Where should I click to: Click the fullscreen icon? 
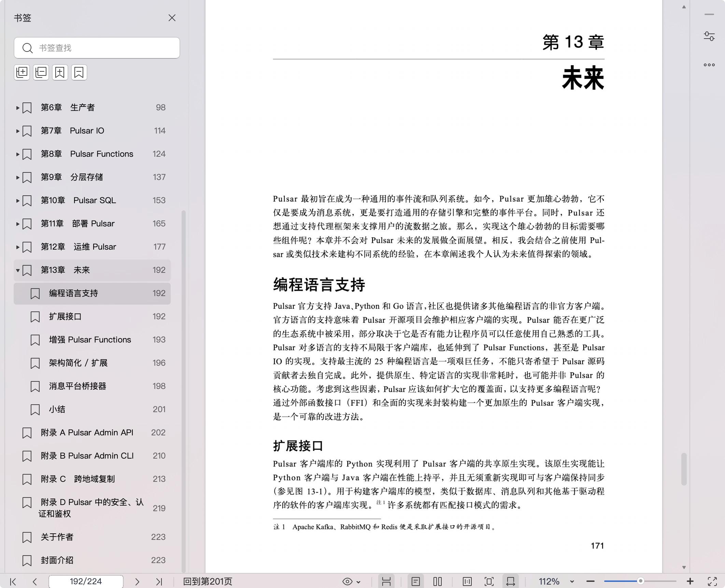tap(712, 582)
